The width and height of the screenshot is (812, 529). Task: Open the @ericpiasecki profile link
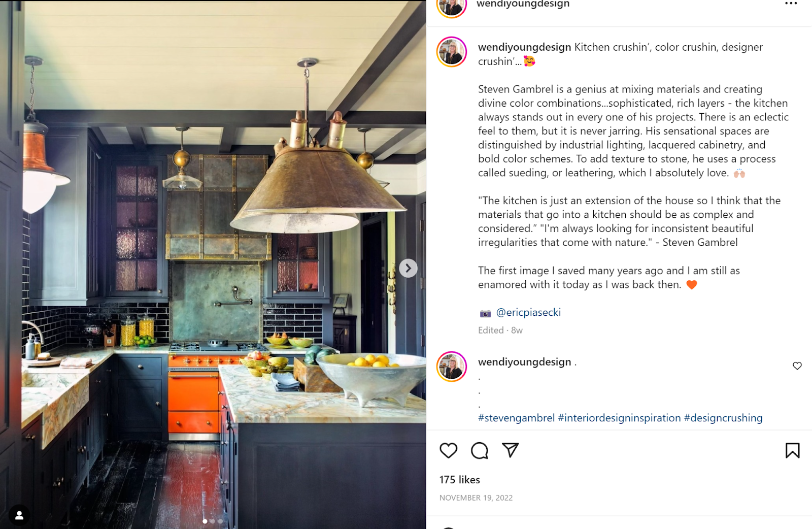(x=528, y=312)
